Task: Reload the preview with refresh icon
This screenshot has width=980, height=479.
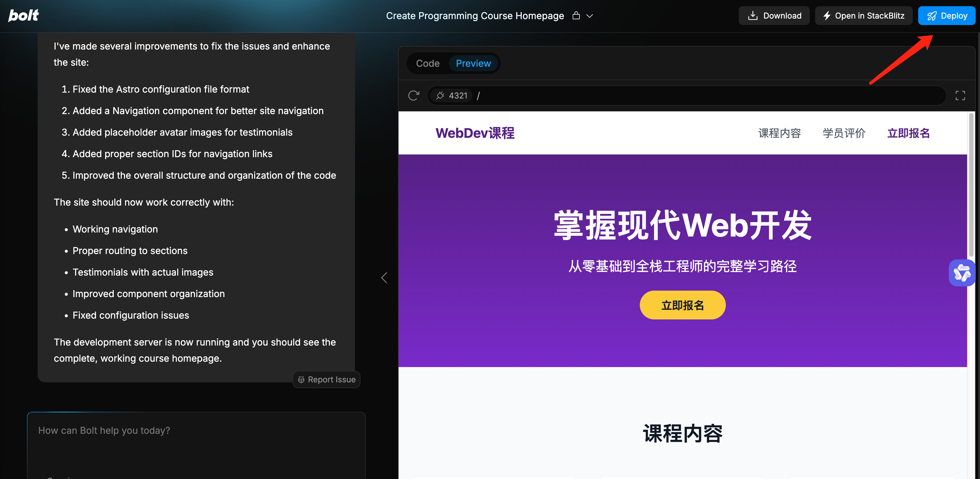Action: click(414, 95)
